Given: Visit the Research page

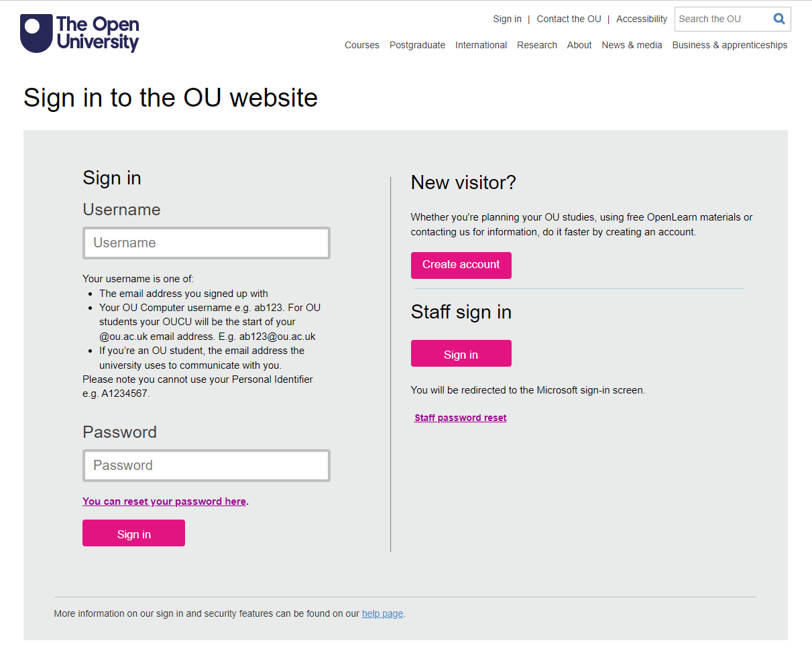Looking at the screenshot, I should [536, 45].
